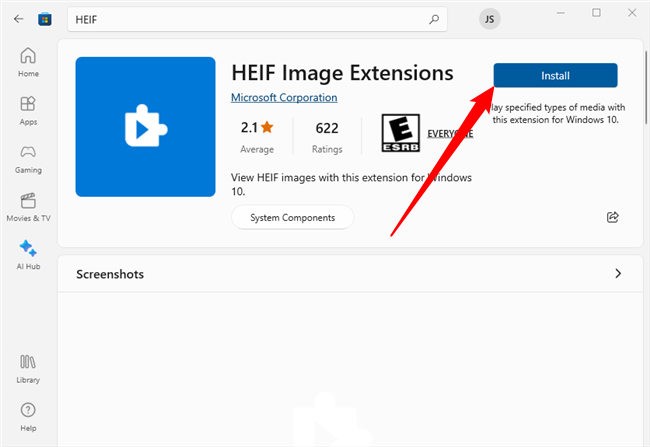Open the EVERYONE rating link
650x447 pixels.
[x=450, y=134]
